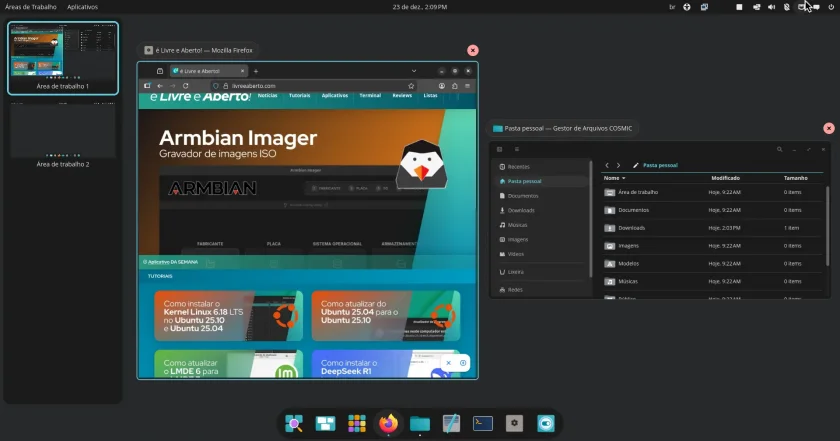Screen dimensions: 840x441
Task: Click the bookmark star in Firefox address bar
Action: [411, 86]
